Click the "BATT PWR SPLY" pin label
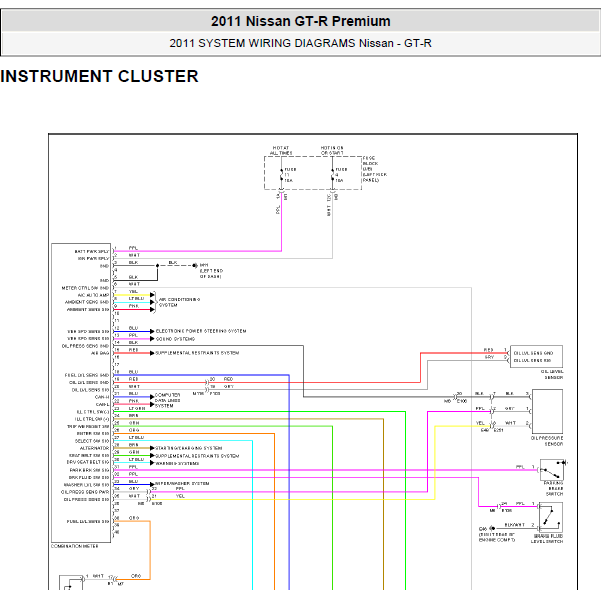Screen dimensions: 601x590 [92, 251]
